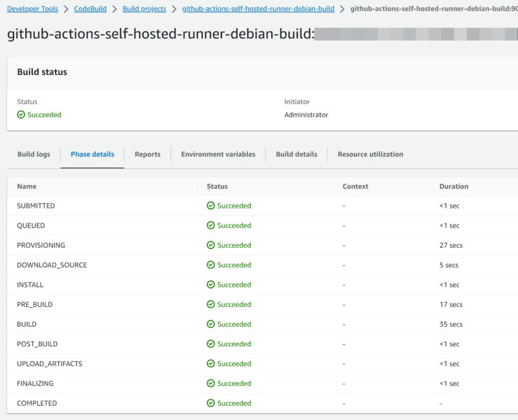Click the success icon in the BUILD row
Viewport: 518px width, 420px height.
(x=210, y=324)
